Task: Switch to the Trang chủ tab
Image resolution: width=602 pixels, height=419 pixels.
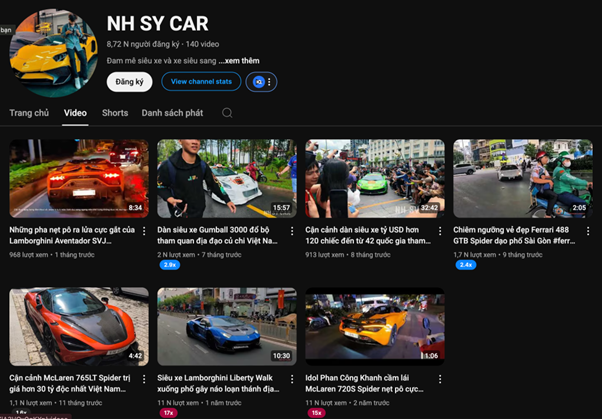Action: tap(29, 113)
